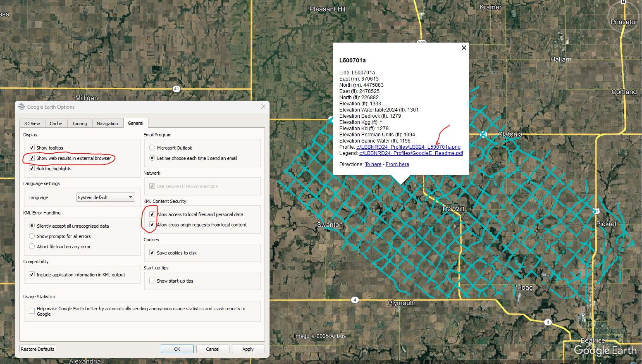Screen dimensions: 642x364
Task: Toggle the Show tooltips checkbox
Action: (32, 148)
